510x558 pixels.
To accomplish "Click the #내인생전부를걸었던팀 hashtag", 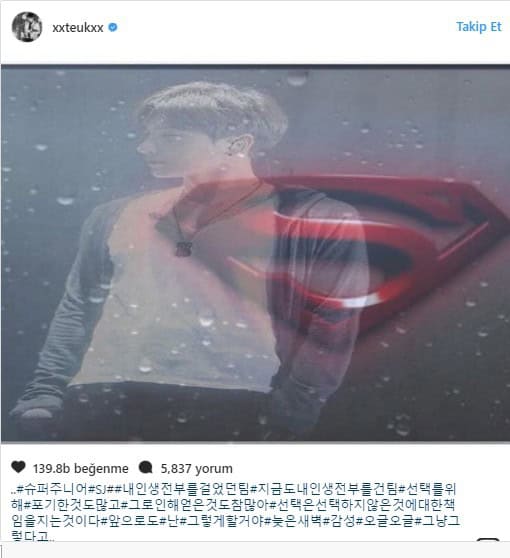I will [x=182, y=489].
